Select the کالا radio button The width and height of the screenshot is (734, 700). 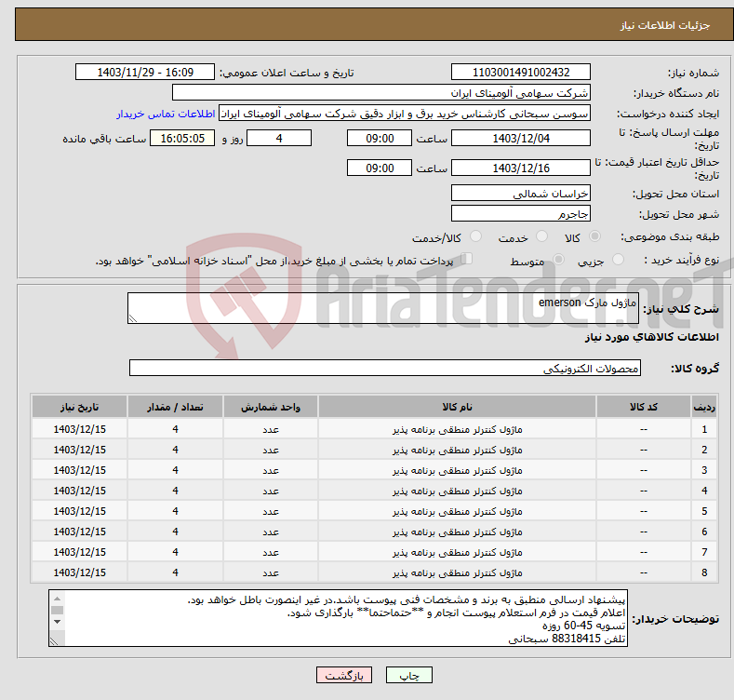coord(595,236)
